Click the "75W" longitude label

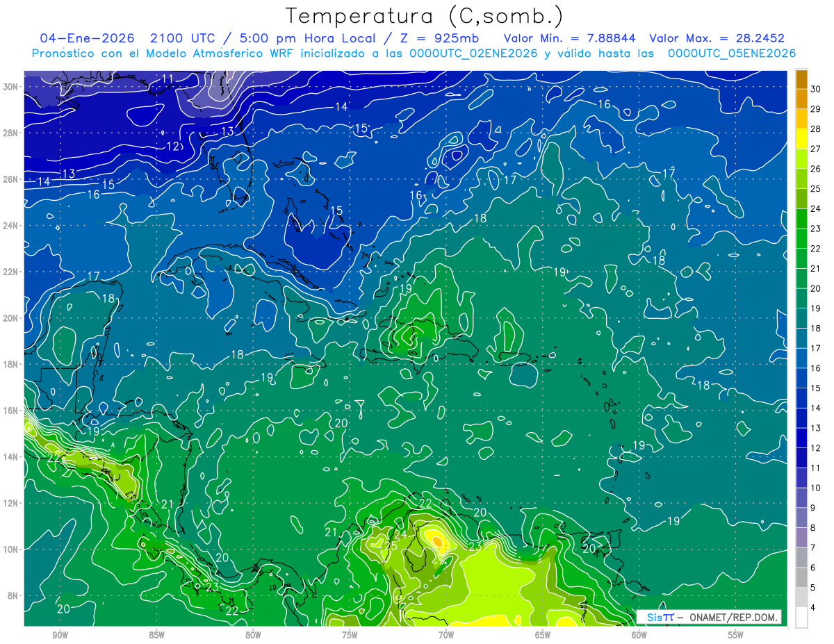click(350, 635)
